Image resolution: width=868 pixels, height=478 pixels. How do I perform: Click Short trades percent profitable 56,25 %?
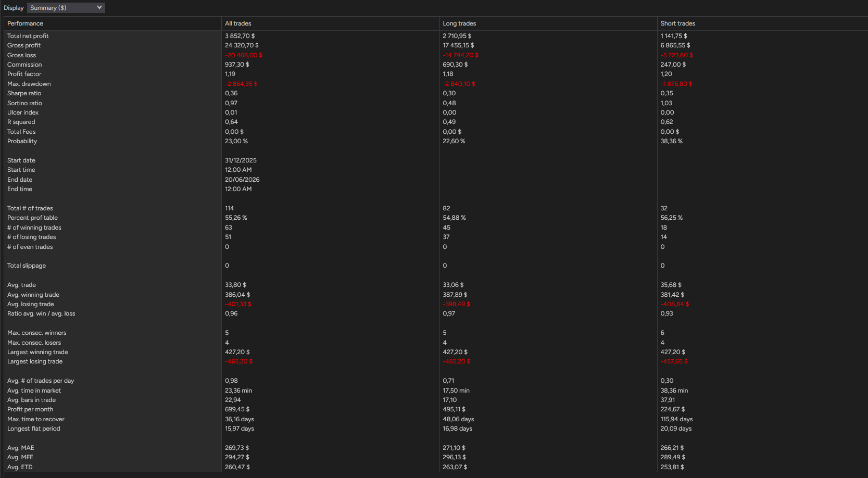pos(672,218)
